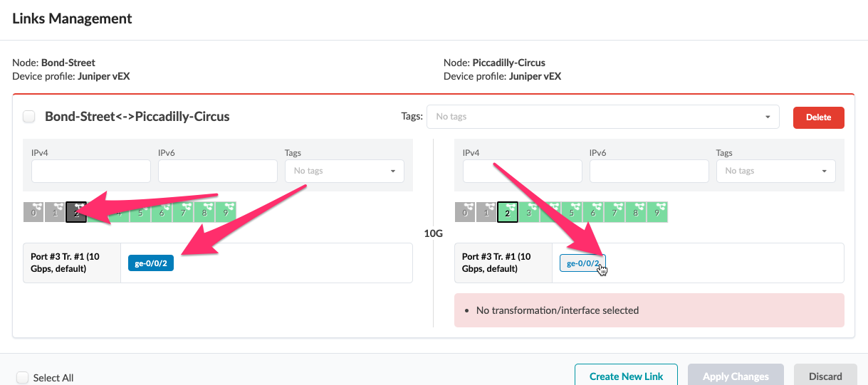The width and height of the screenshot is (868, 385).
Task: Select port 0 on Piccadilly-Circus node
Action: pos(465,212)
